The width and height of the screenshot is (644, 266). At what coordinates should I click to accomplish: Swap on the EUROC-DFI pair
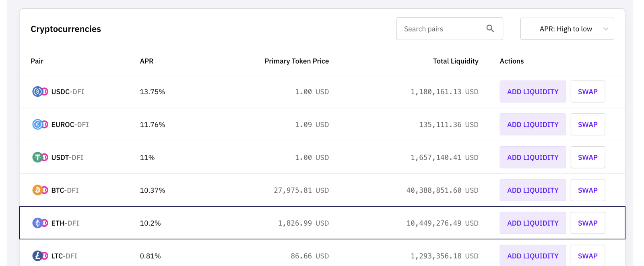[588, 125]
